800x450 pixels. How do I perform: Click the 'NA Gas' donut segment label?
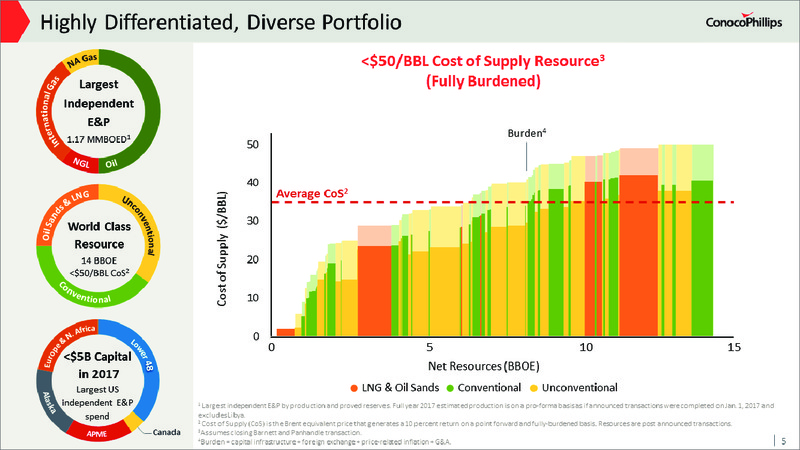[82, 60]
